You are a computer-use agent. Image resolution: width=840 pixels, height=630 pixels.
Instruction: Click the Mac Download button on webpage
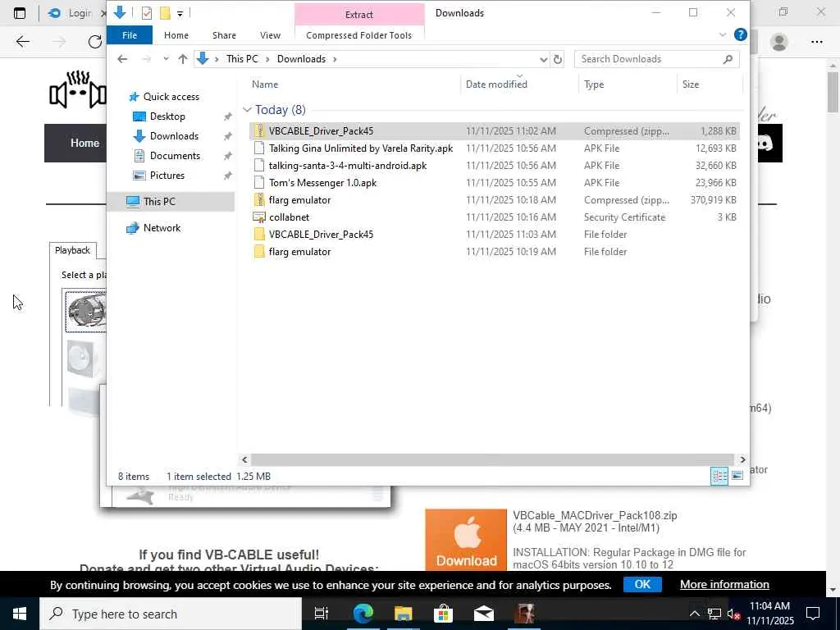click(466, 540)
